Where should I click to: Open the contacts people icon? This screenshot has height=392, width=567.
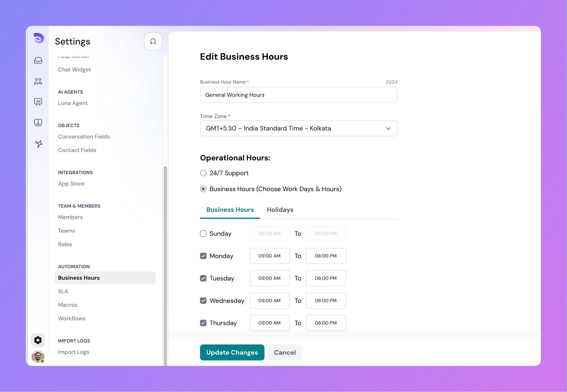click(x=38, y=81)
